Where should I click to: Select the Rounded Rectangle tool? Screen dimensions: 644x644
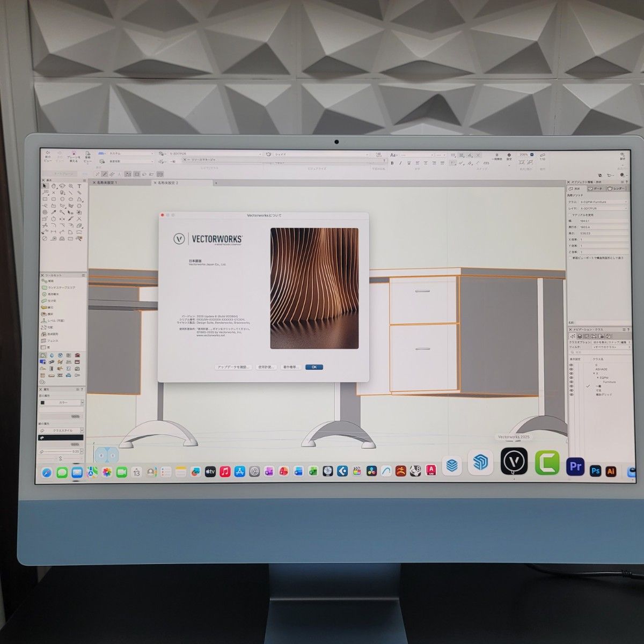(54, 199)
